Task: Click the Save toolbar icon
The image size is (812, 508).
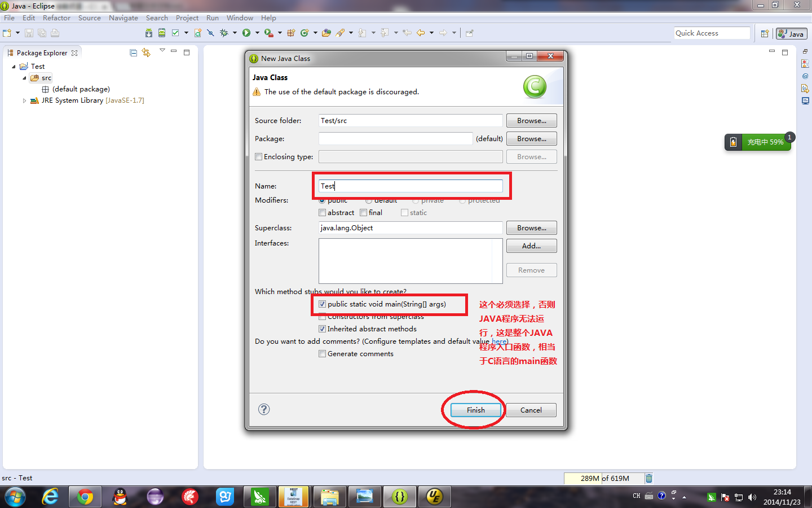Action: [29, 33]
